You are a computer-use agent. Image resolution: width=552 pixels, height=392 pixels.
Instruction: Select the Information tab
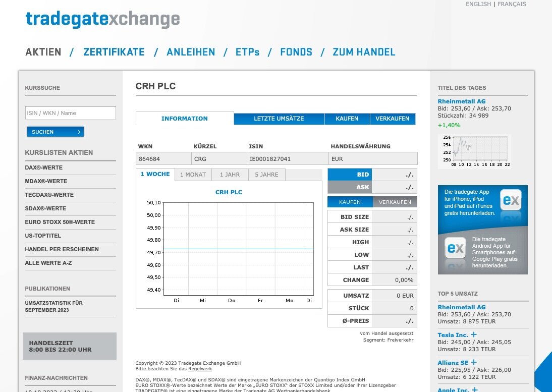click(x=185, y=119)
